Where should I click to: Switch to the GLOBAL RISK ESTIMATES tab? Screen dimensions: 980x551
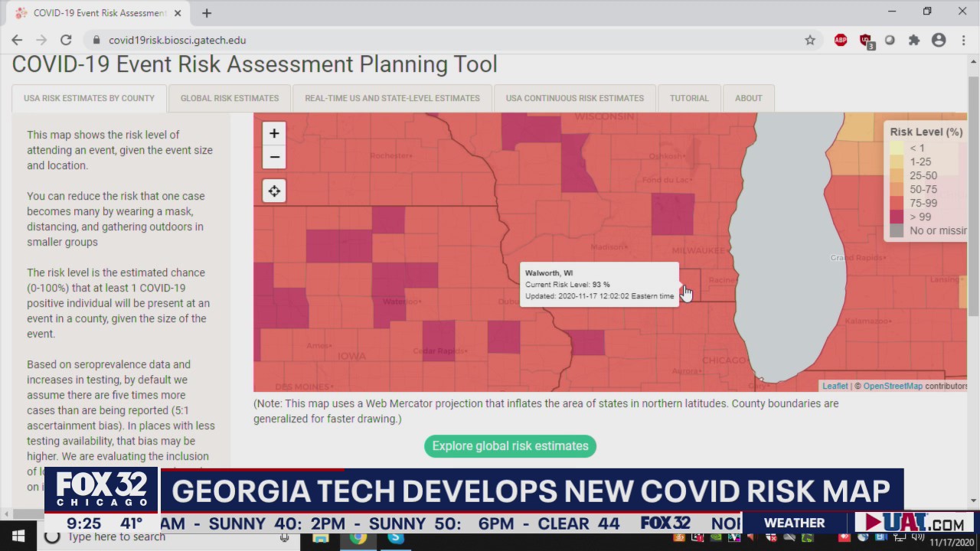[230, 98]
